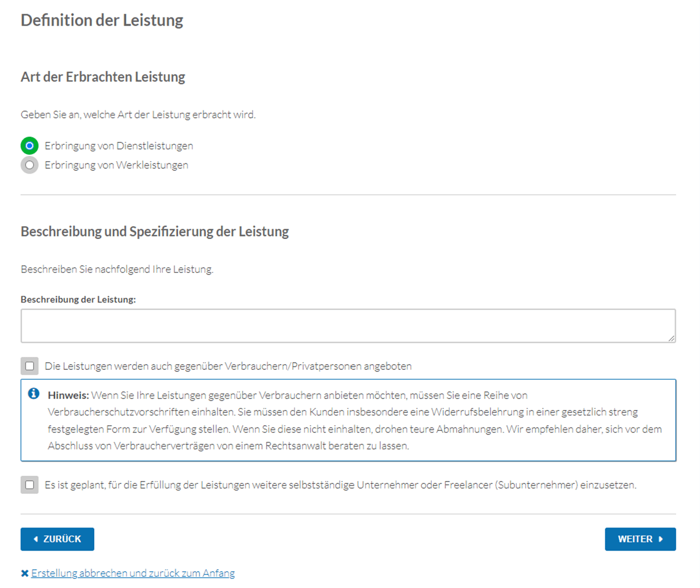
Task: Focus the Beschreibung der Leistung text area
Action: (348, 326)
